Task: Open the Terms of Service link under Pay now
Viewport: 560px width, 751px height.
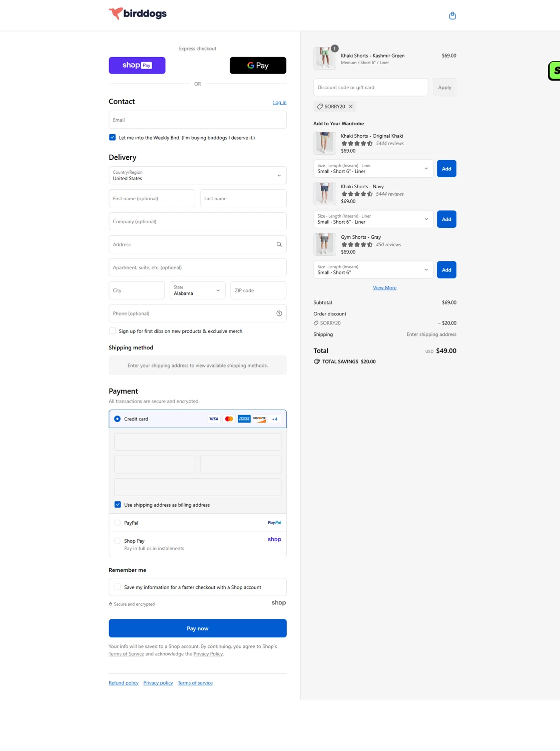Action: tap(126, 654)
